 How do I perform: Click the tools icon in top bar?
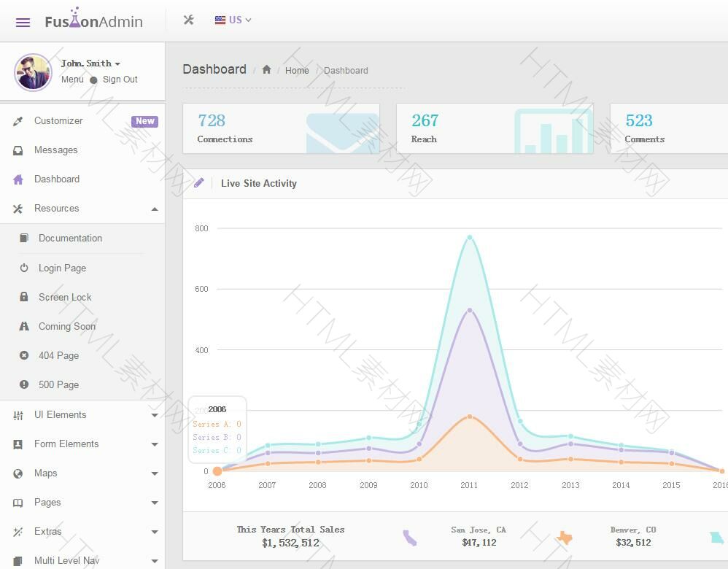tap(188, 20)
